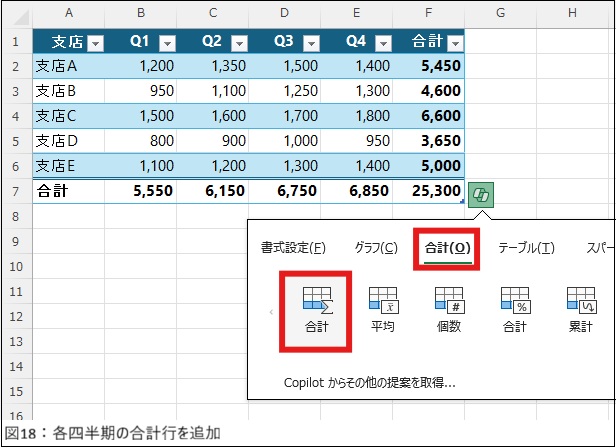616x448 pixels.
Task: Expand the Q3 header filter arrow
Action: 311,43
